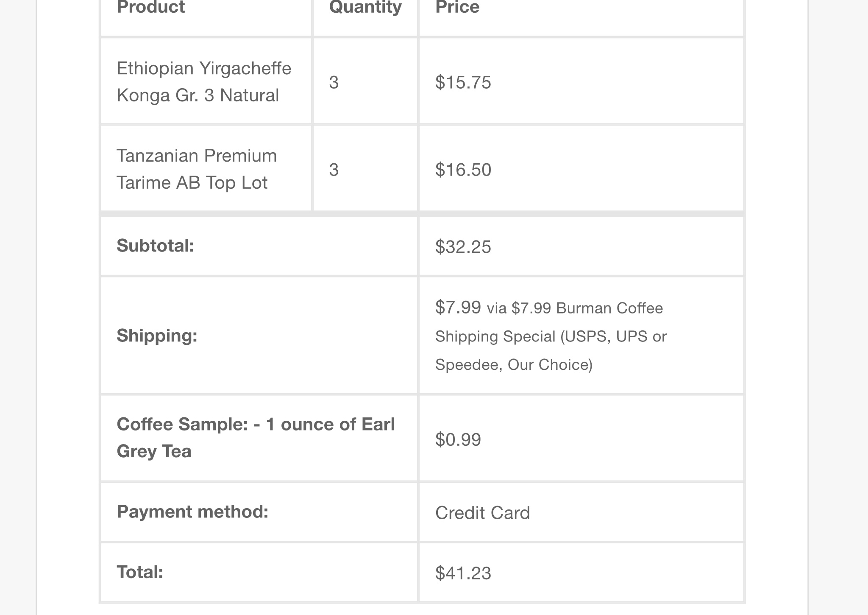Click the $7.99 shipping amount
The width and height of the screenshot is (868, 615).
tap(458, 307)
